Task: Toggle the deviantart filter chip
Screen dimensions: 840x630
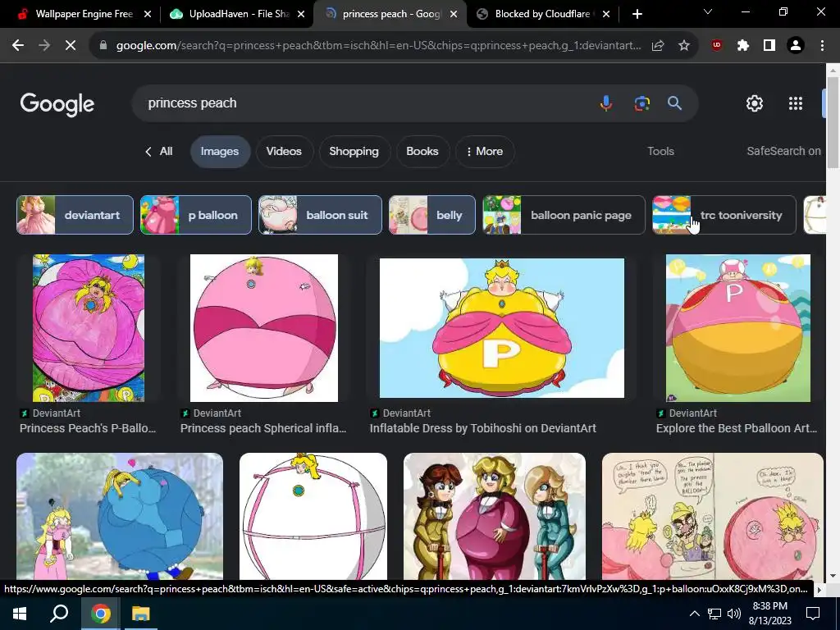Action: [x=75, y=215]
